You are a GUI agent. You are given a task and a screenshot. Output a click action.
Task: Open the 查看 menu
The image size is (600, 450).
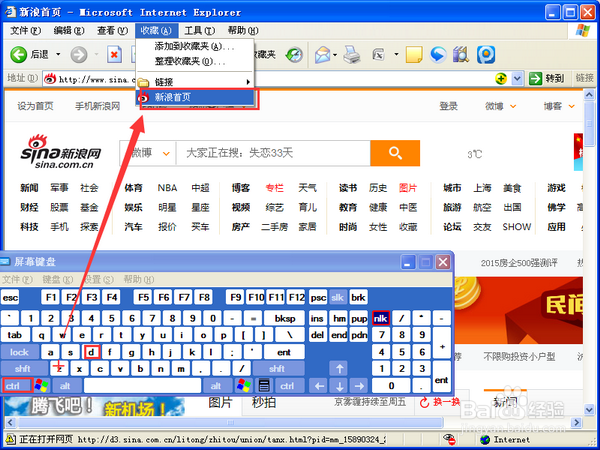[112, 31]
